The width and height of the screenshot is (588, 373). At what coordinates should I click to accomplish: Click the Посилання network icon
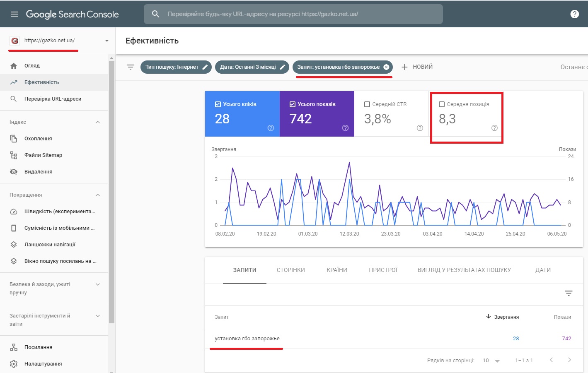point(14,347)
